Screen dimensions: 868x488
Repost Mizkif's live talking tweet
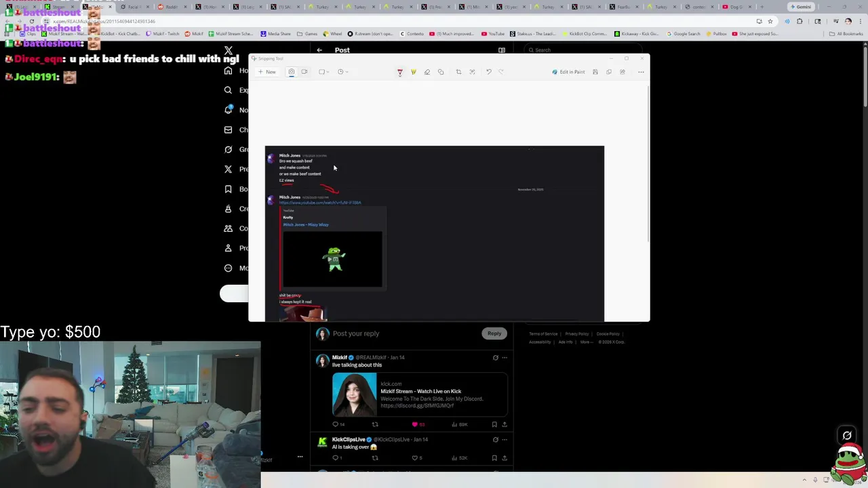coord(375,424)
